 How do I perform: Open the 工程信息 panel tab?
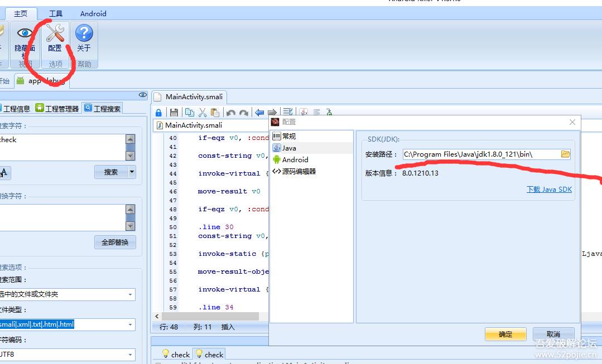[x=16, y=109]
